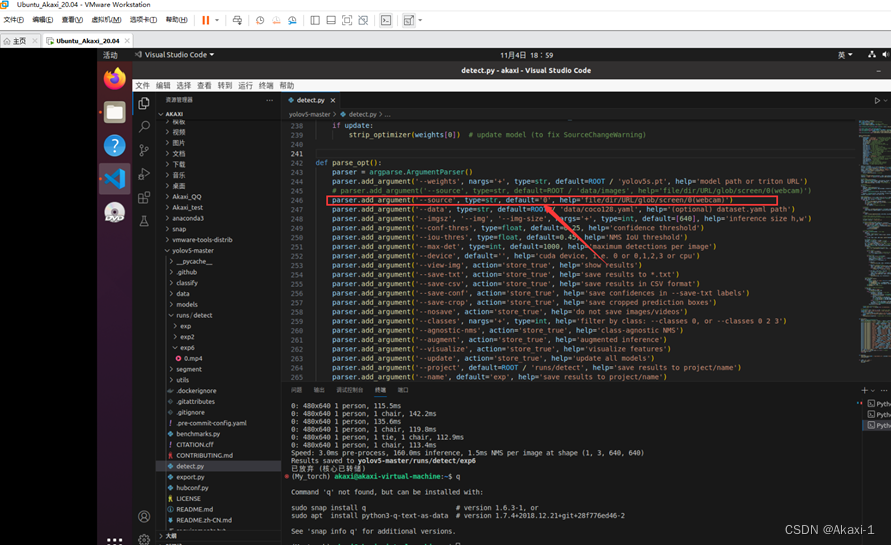Image resolution: width=891 pixels, height=545 pixels.
Task: Select Visual Studio Code in dock
Action: coord(115,178)
